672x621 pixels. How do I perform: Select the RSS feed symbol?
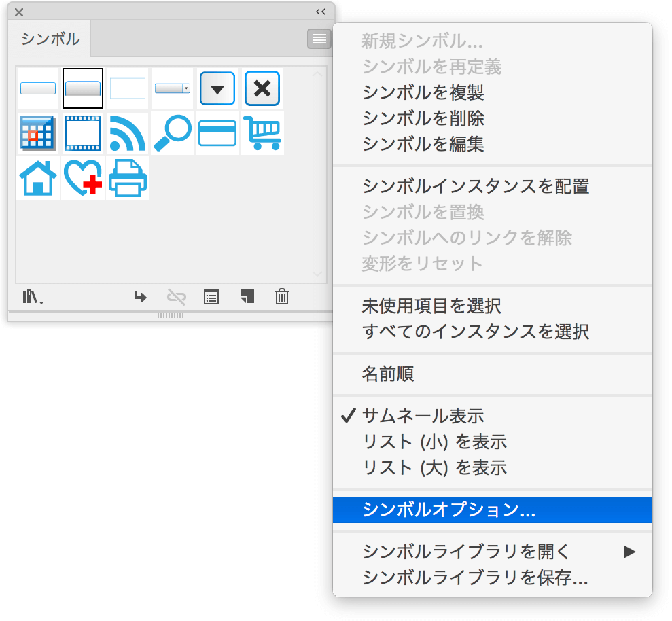(x=128, y=133)
